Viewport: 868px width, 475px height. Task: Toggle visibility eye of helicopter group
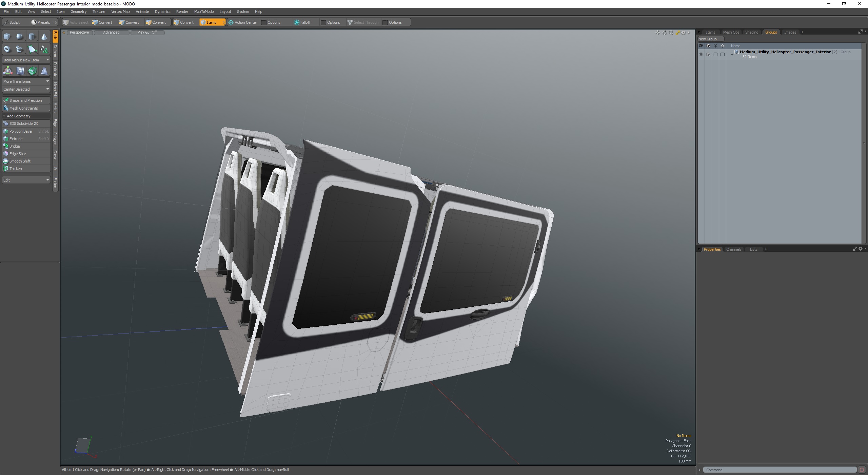click(701, 54)
